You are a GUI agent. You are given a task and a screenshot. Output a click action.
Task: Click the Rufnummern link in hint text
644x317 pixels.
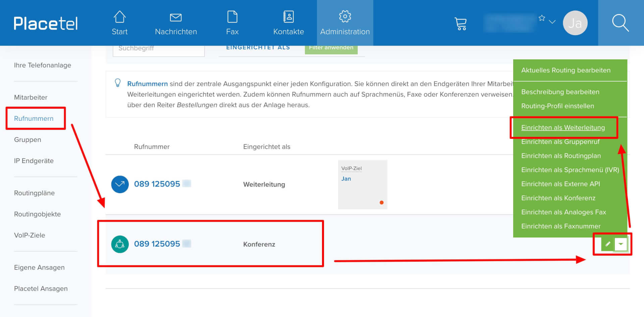coord(147,84)
